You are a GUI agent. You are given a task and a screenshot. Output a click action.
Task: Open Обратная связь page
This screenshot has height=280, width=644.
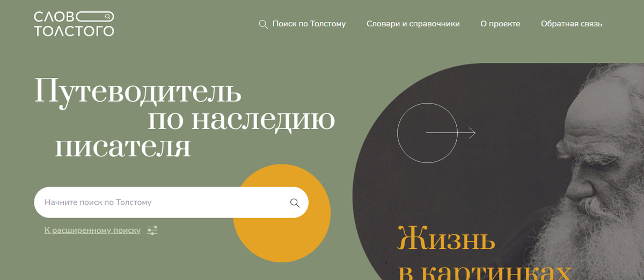click(x=572, y=24)
